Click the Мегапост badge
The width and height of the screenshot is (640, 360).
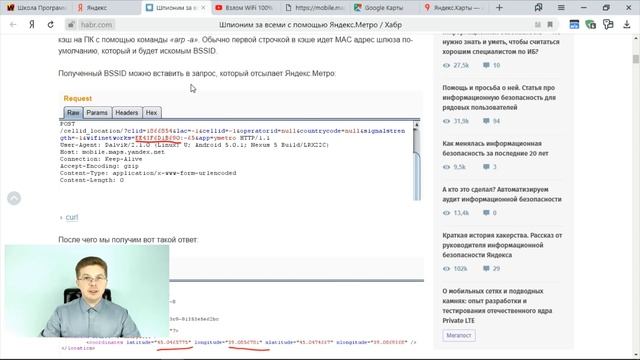[x=459, y=335]
